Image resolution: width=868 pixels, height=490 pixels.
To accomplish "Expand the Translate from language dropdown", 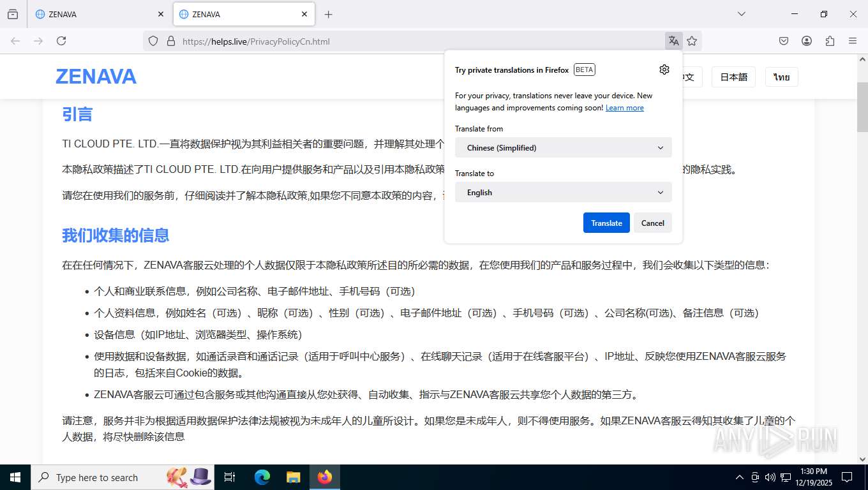I will click(x=564, y=147).
